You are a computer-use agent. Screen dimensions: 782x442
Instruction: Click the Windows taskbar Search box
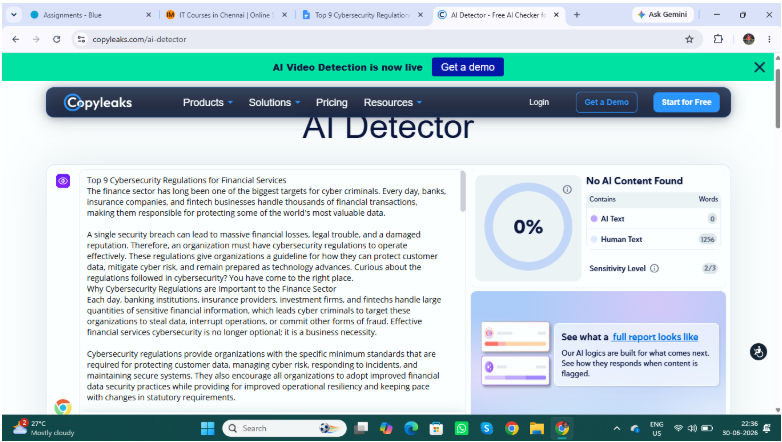click(x=284, y=428)
